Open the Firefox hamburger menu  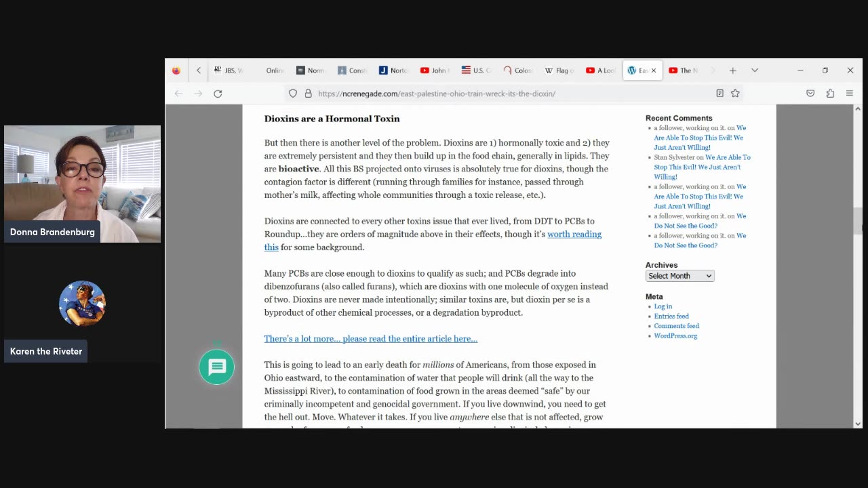(x=850, y=94)
